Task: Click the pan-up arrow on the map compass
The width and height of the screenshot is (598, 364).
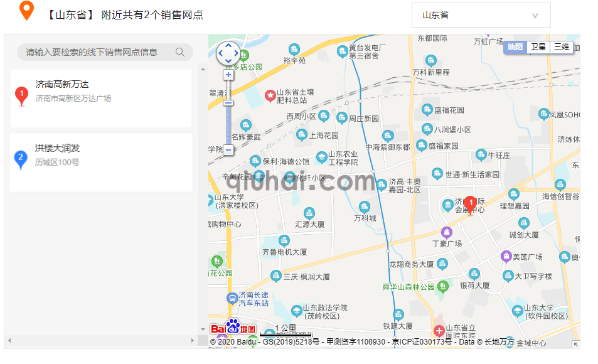Action: click(x=228, y=45)
